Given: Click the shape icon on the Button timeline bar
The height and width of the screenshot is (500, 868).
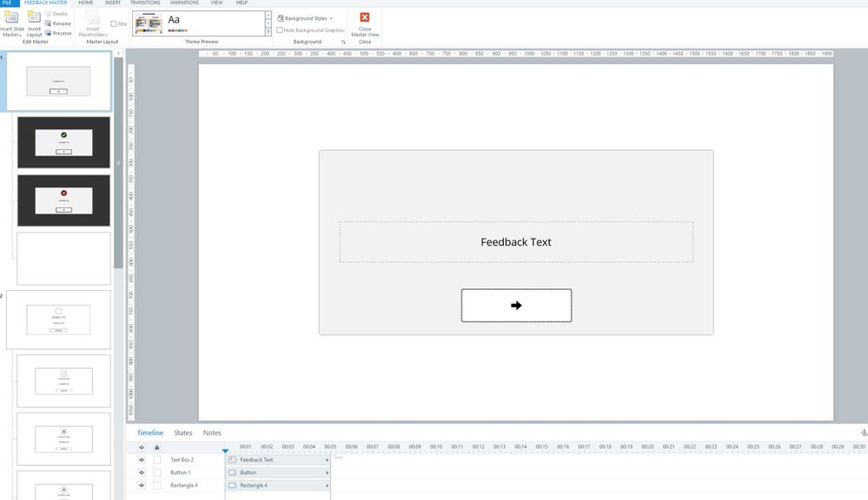Looking at the screenshot, I should pyautogui.click(x=233, y=472).
